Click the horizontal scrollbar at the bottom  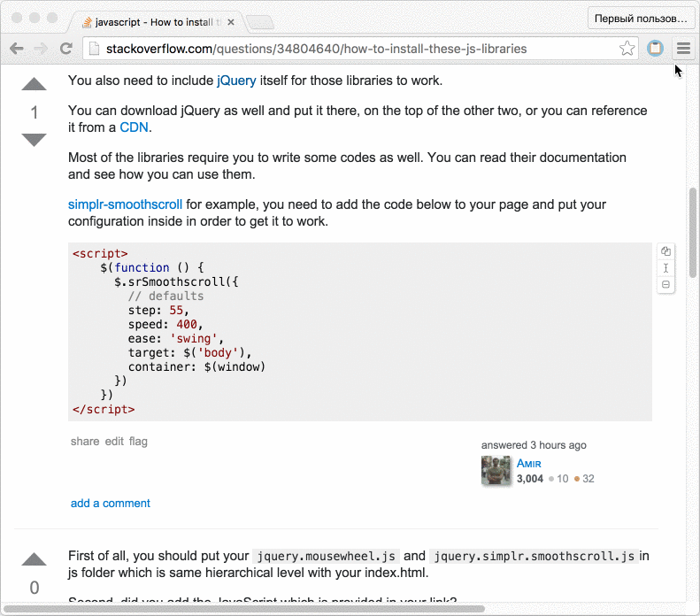[x=243, y=609]
